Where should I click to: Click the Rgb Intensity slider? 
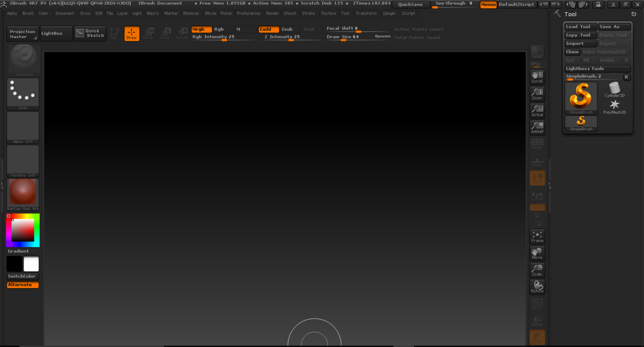click(x=224, y=37)
